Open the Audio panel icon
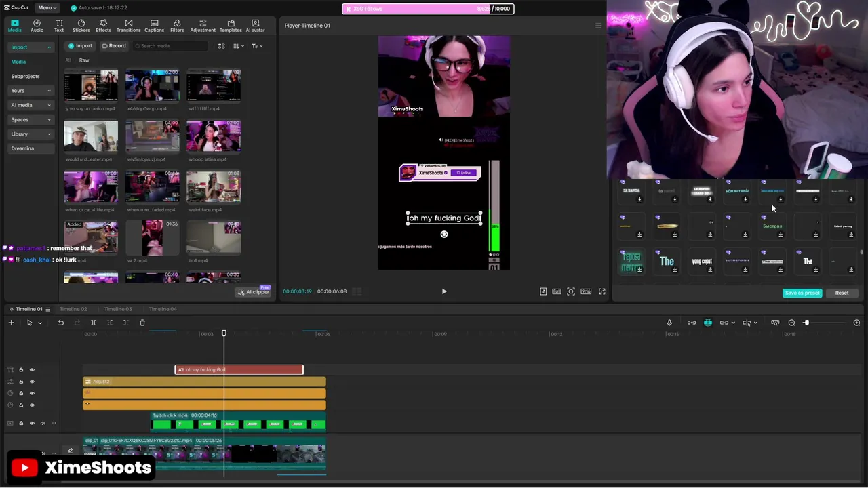This screenshot has width=868, height=488. click(x=37, y=26)
